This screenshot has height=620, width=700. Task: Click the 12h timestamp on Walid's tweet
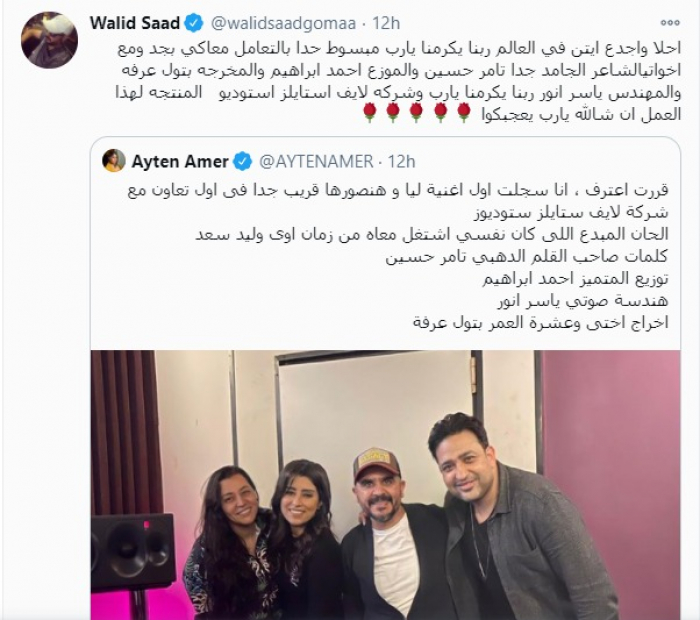click(387, 23)
